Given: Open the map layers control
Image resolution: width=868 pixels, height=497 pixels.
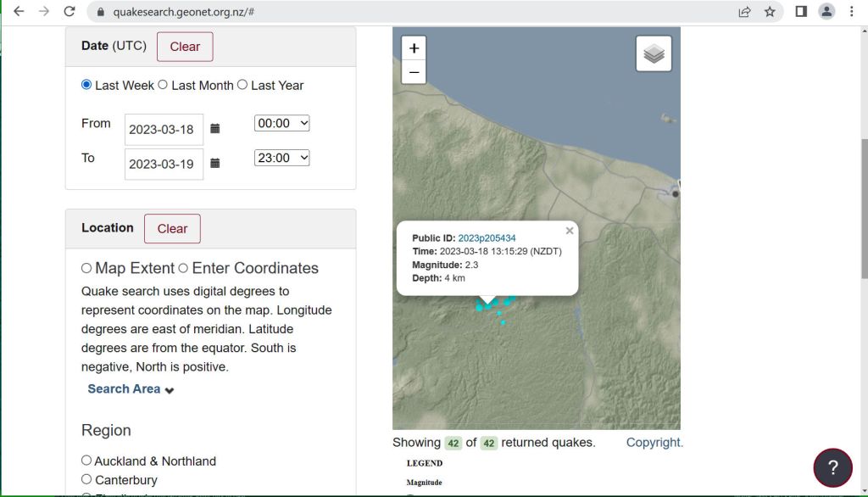Looking at the screenshot, I should click(x=654, y=54).
